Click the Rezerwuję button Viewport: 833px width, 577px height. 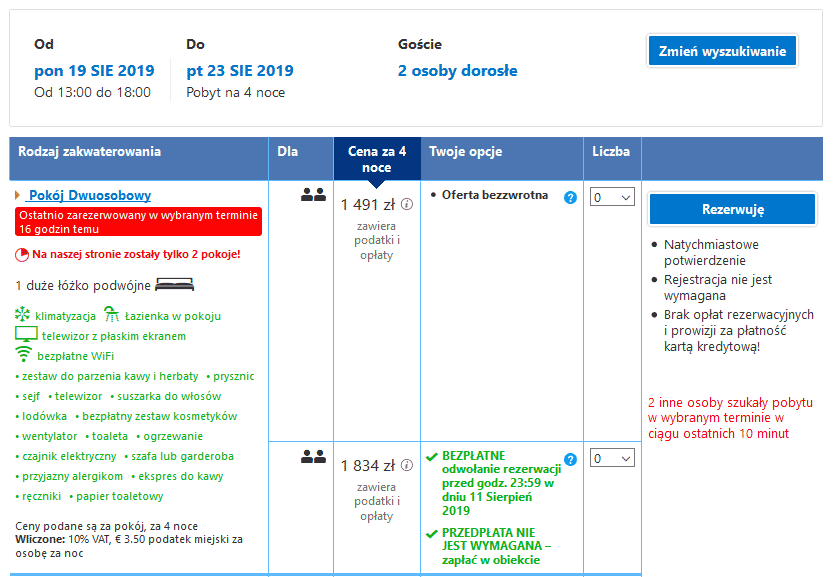(x=733, y=209)
